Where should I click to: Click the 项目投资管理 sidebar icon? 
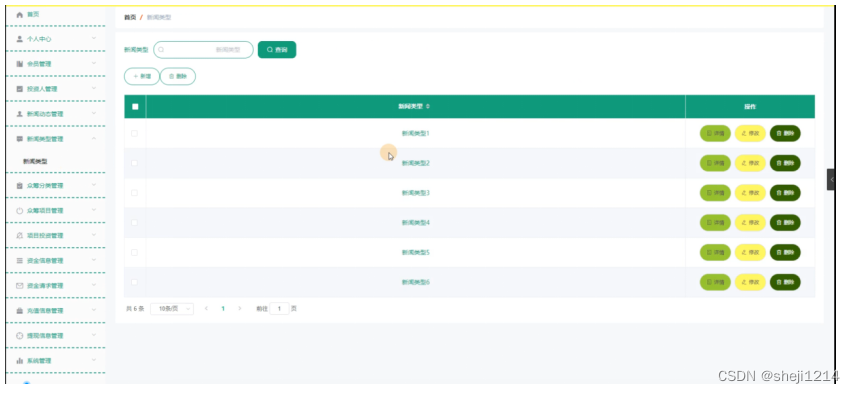[x=20, y=236]
